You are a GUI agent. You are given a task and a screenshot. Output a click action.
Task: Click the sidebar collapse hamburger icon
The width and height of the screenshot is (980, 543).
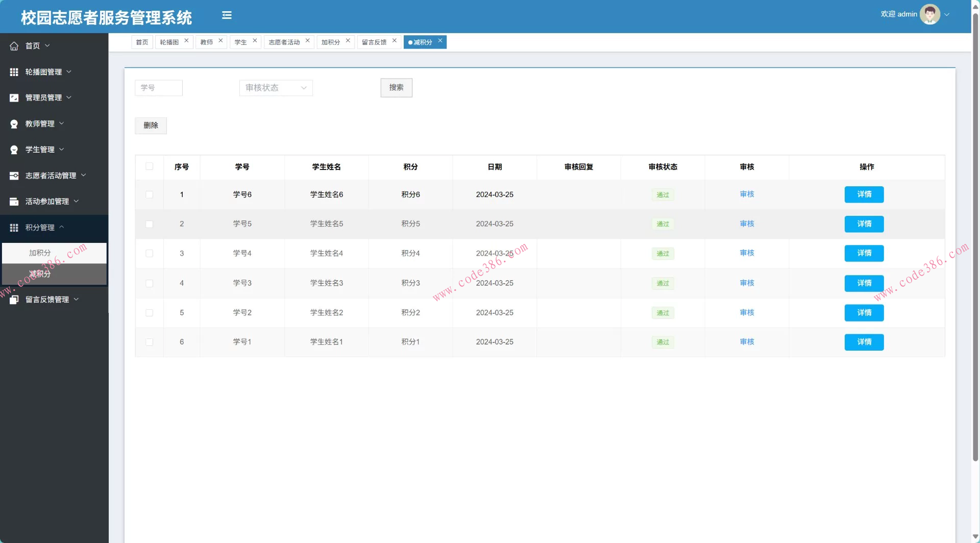227,15
